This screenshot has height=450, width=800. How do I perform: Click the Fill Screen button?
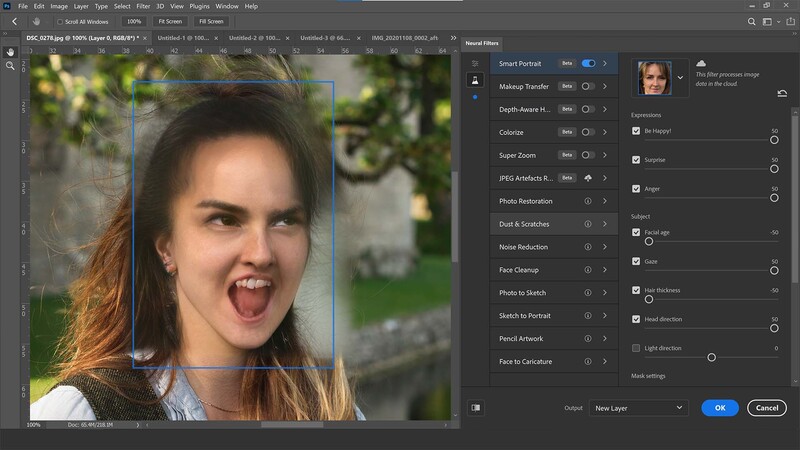211,21
